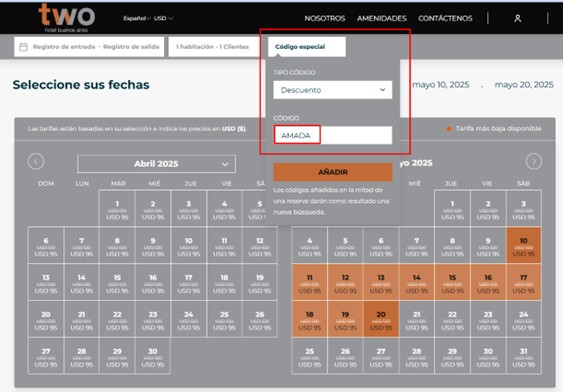This screenshot has width=563, height=392.
Task: Select April 4 in the calendar
Action: [x=224, y=209]
